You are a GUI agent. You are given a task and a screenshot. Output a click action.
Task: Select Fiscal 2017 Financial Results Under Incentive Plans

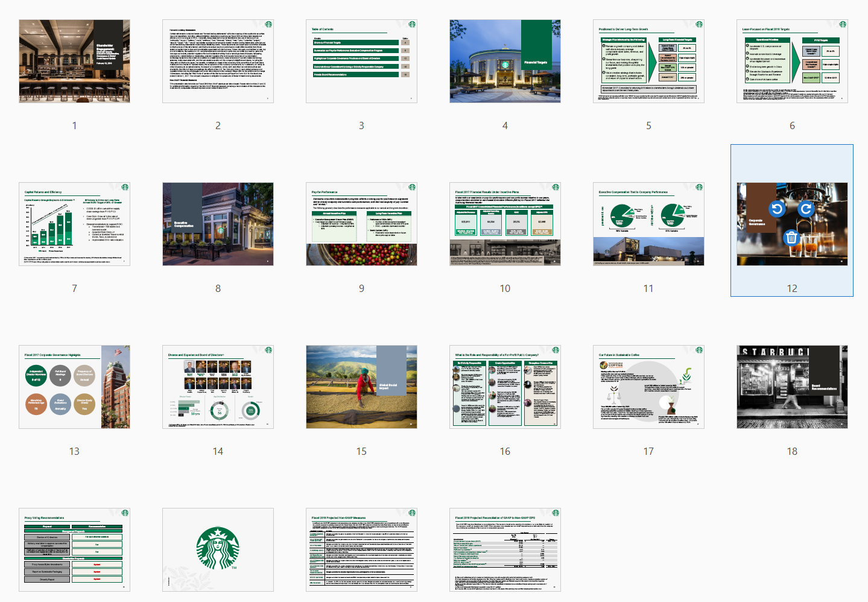(505, 224)
